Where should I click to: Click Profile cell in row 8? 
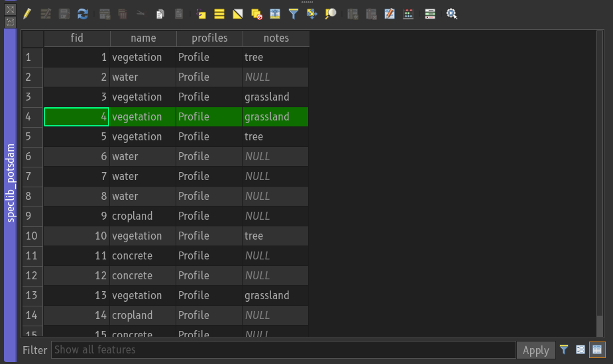pos(209,196)
